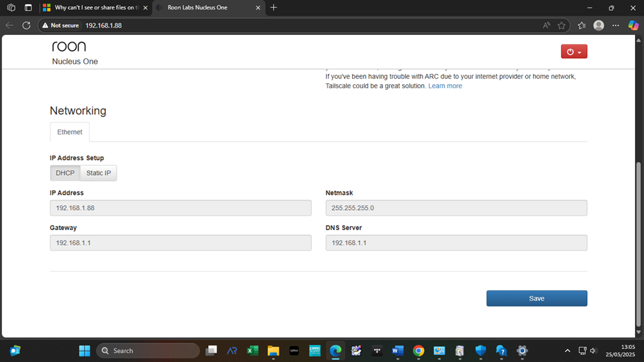Click the page vertical scrollbar
This screenshot has height=362, width=644.
(639, 246)
